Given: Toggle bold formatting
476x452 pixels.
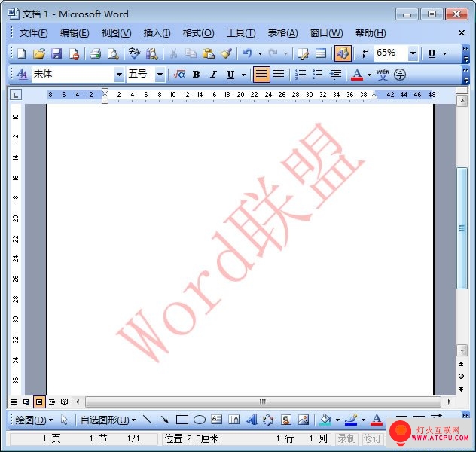Looking at the screenshot, I should tap(196, 75).
